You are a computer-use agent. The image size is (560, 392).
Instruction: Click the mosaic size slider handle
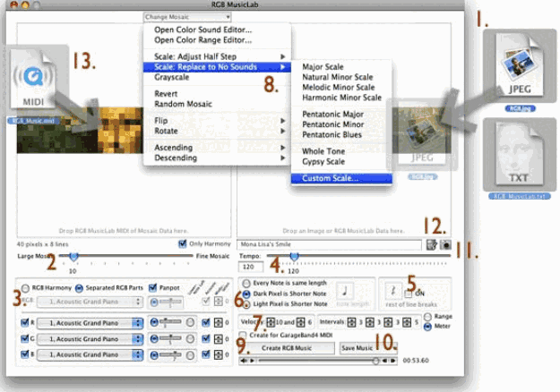(x=74, y=256)
